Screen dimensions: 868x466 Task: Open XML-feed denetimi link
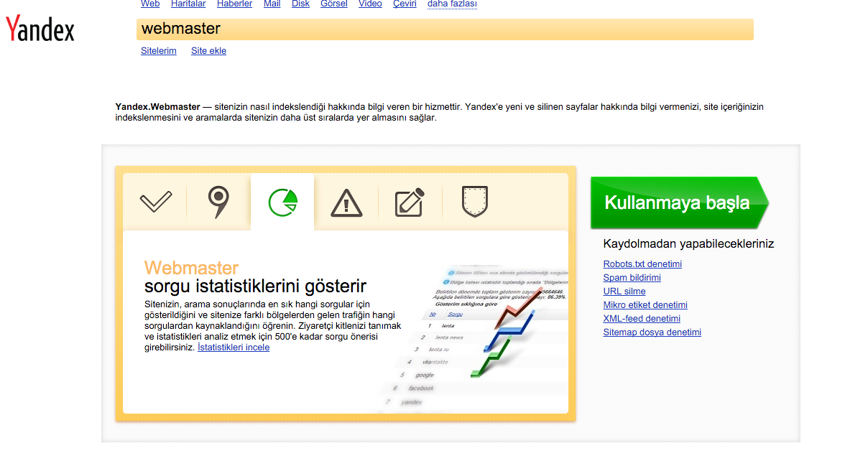click(x=642, y=319)
